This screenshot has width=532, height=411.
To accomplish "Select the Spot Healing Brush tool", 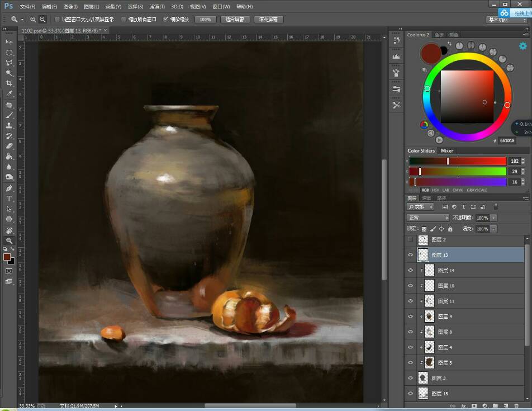I will [x=9, y=105].
